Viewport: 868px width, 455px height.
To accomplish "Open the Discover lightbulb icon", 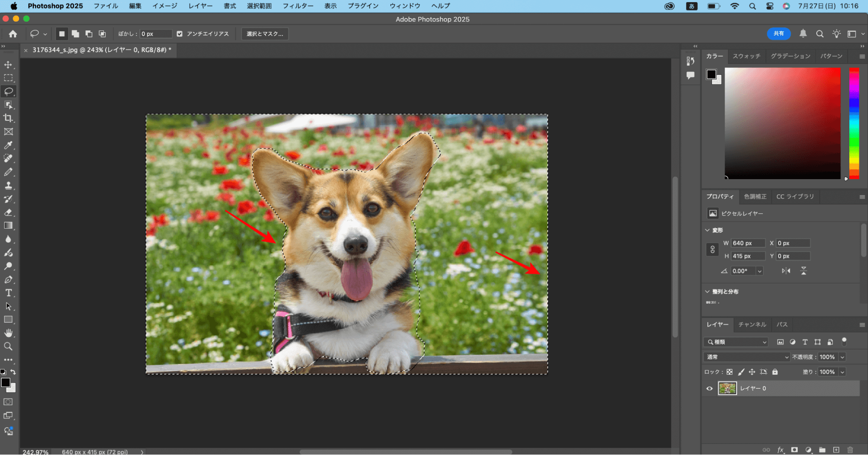I will click(x=836, y=33).
